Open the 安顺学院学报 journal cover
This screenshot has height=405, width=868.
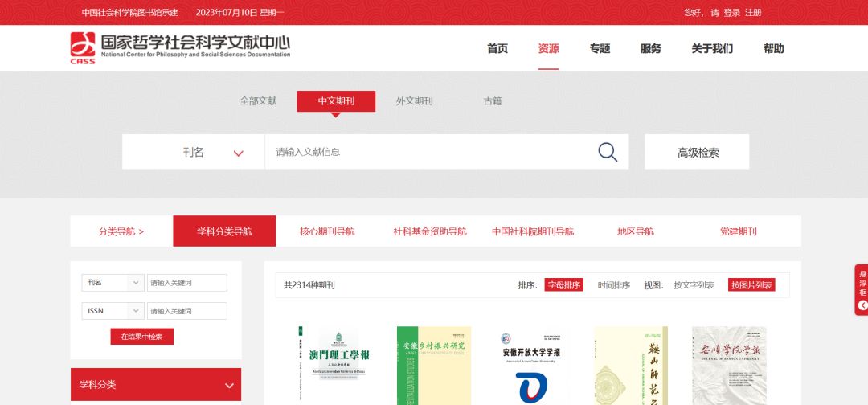pyautogui.click(x=729, y=366)
